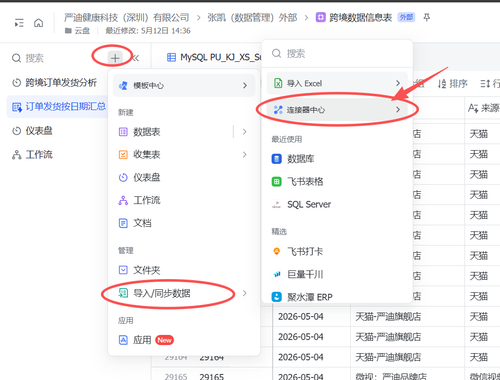Expand the 收集表 submenu chevron

pos(245,155)
